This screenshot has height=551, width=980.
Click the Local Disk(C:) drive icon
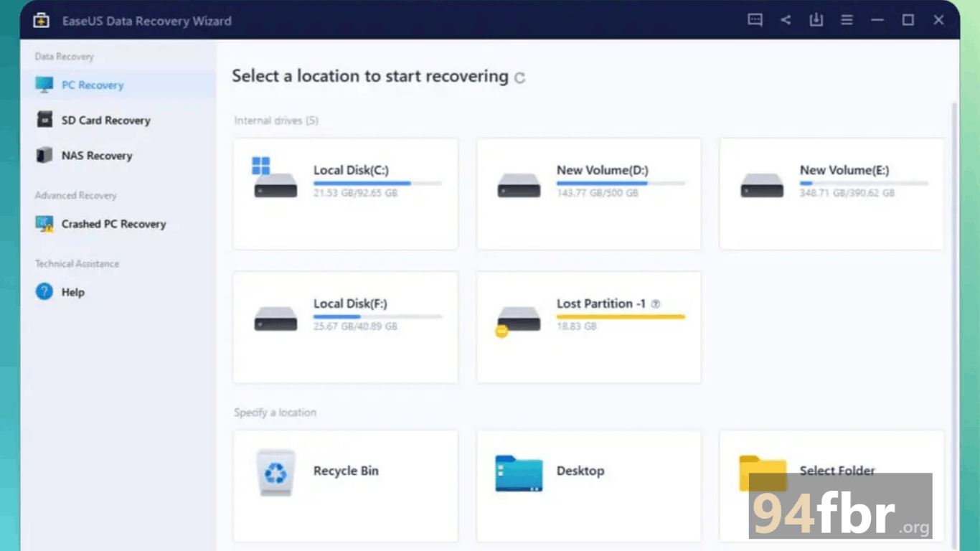pyautogui.click(x=274, y=179)
